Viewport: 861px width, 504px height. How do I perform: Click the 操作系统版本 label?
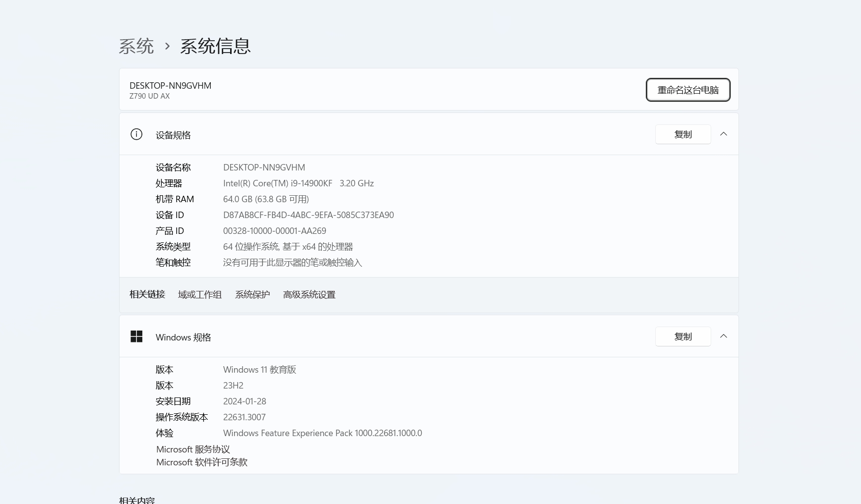pyautogui.click(x=182, y=417)
